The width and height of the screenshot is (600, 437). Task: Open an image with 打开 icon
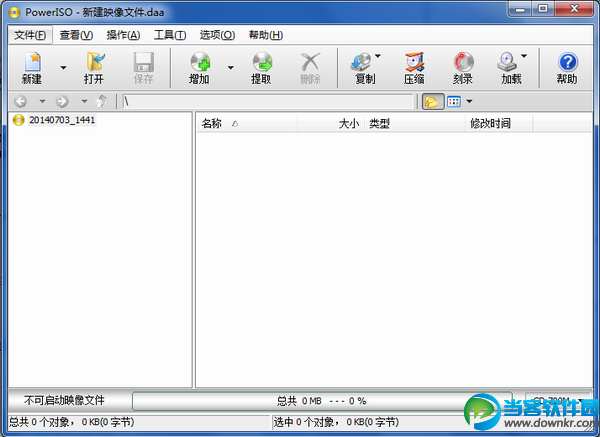tap(94, 62)
